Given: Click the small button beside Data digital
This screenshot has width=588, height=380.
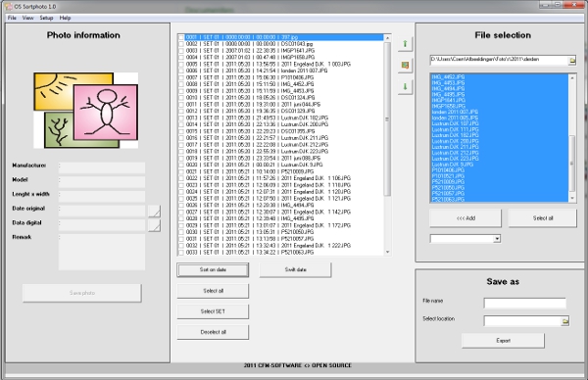Looking at the screenshot, I should [x=154, y=225].
